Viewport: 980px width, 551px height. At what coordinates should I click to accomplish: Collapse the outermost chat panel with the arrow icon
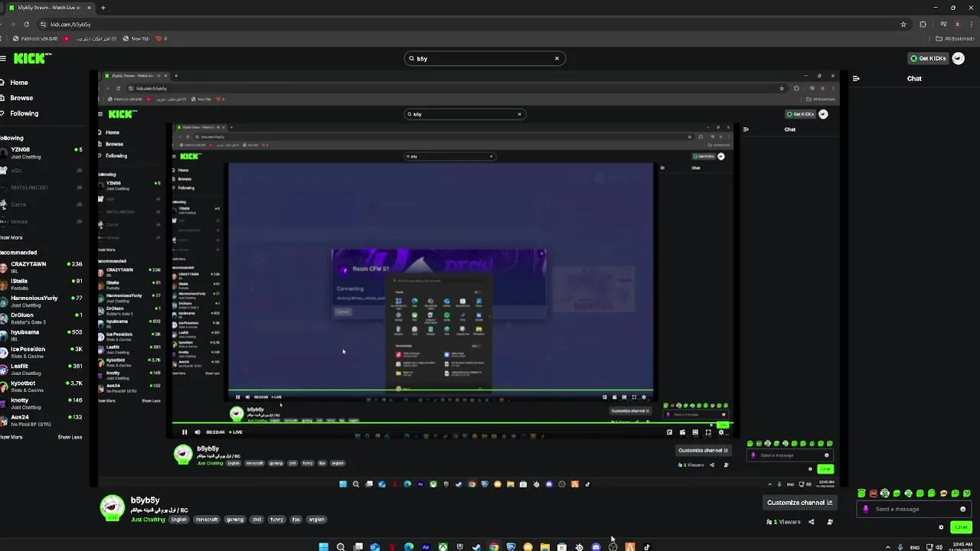pos(856,78)
